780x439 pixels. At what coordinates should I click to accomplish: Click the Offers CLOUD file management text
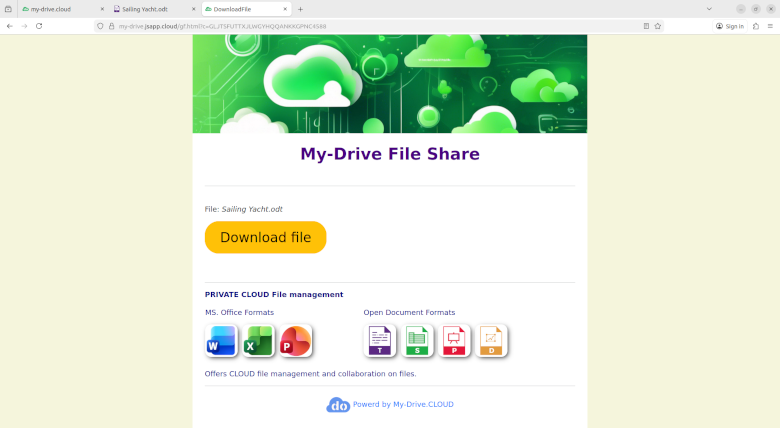pos(310,373)
